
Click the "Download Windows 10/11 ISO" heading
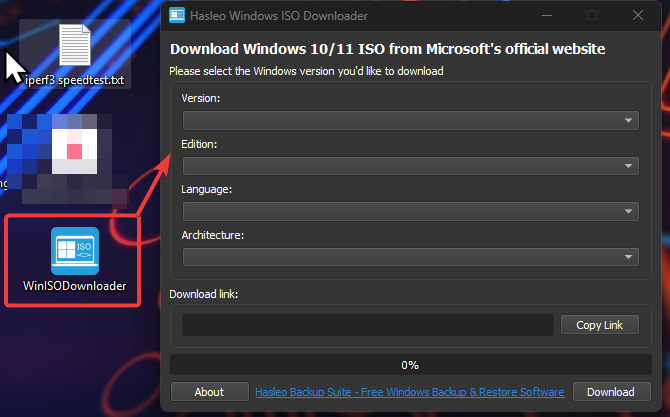tap(387, 48)
